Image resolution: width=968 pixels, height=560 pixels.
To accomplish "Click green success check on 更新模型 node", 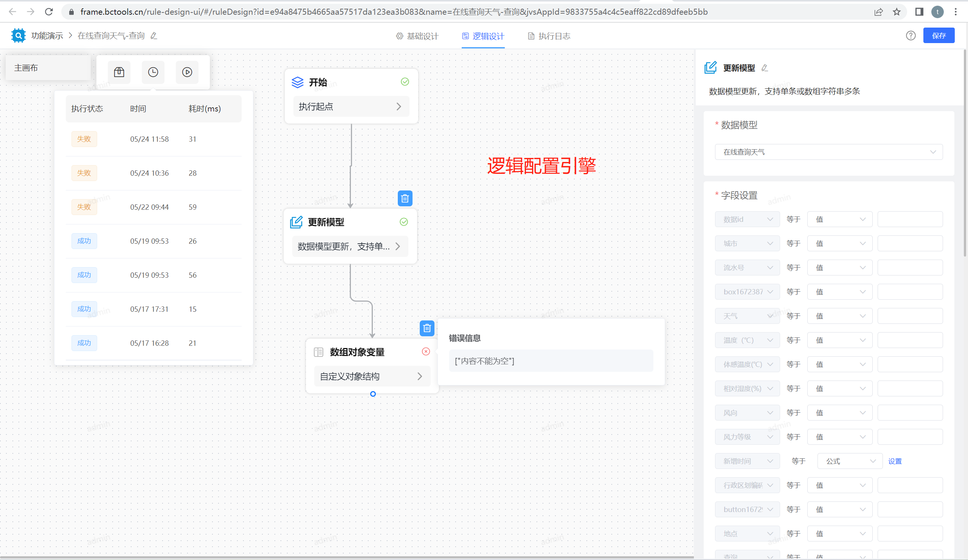I will [404, 221].
